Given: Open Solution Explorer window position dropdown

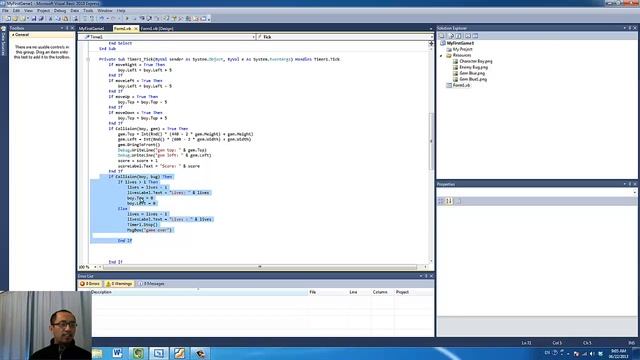Looking at the screenshot, I should pyautogui.click(x=624, y=28).
